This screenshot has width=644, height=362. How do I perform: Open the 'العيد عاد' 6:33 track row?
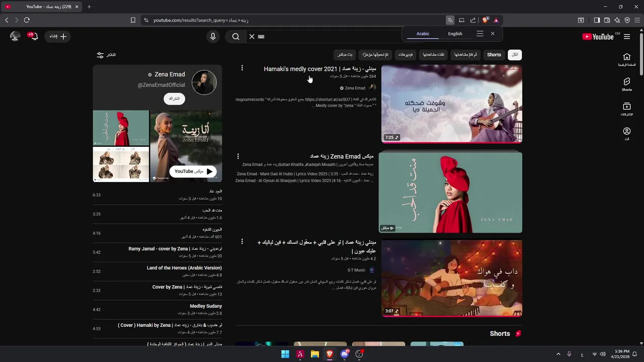[x=157, y=195]
